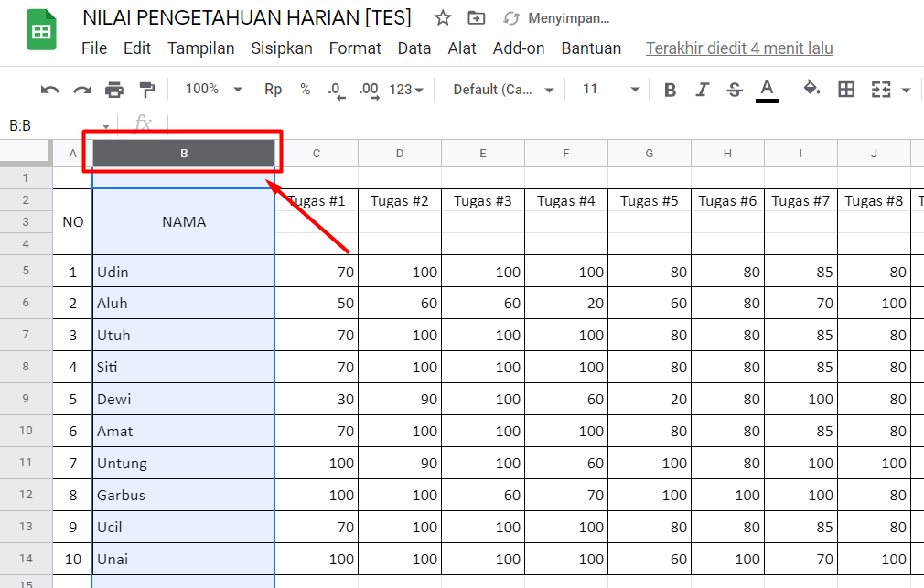Open the Alat menu
924x588 pixels.
click(x=462, y=48)
